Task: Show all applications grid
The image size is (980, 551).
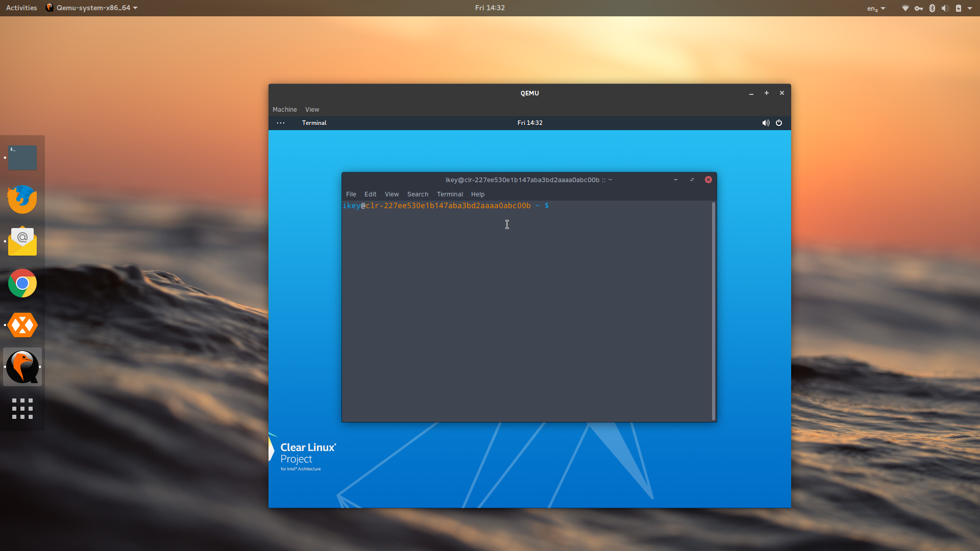Action: [22, 409]
